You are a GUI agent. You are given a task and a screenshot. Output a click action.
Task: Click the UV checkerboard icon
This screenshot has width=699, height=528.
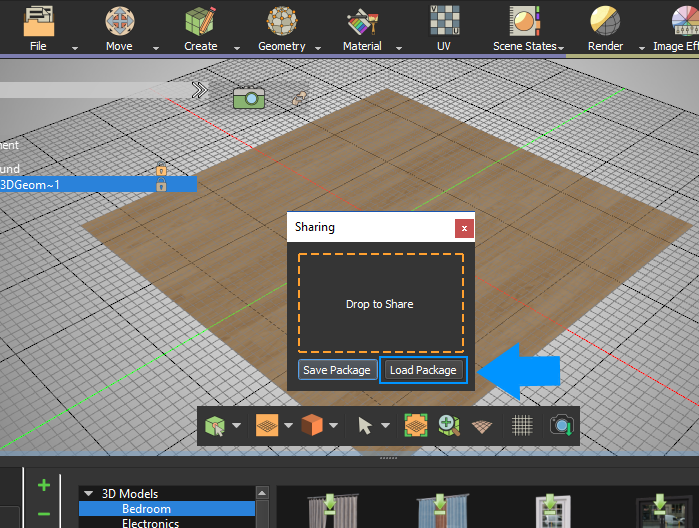point(442,20)
